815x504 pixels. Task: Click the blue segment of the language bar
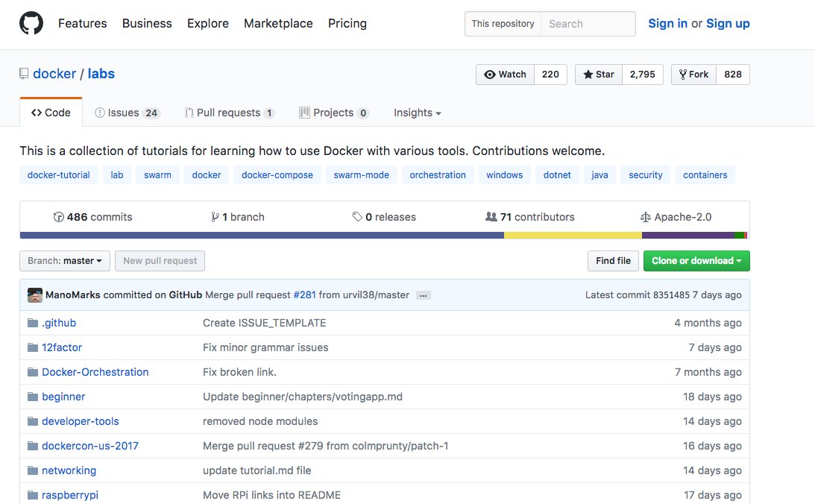point(262,236)
